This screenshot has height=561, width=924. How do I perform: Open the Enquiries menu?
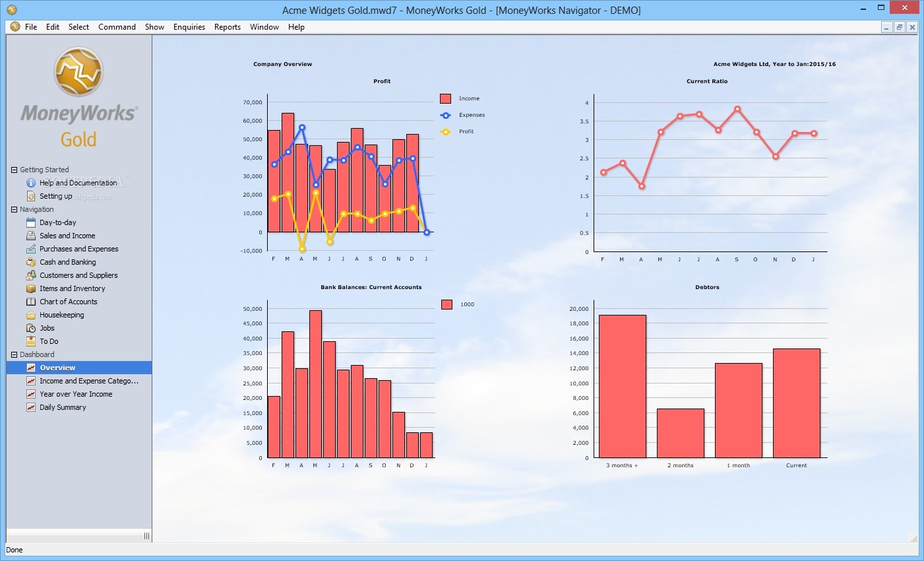[x=189, y=27]
